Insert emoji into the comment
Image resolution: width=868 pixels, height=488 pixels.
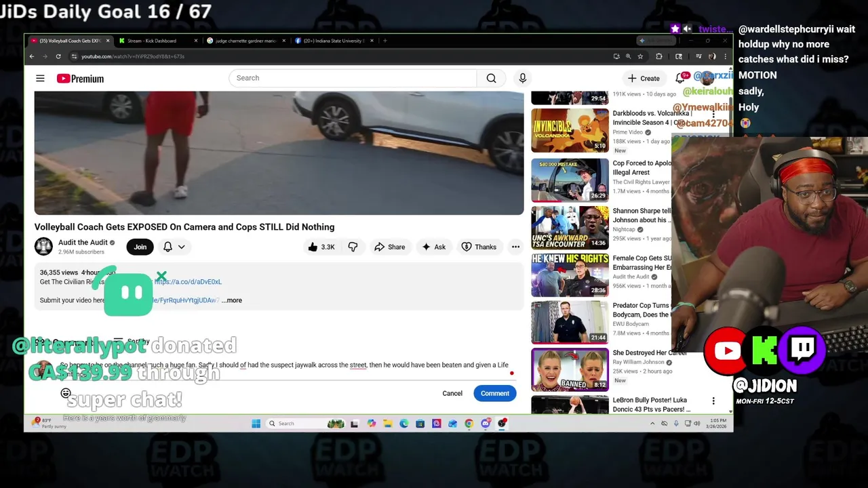pos(66,393)
